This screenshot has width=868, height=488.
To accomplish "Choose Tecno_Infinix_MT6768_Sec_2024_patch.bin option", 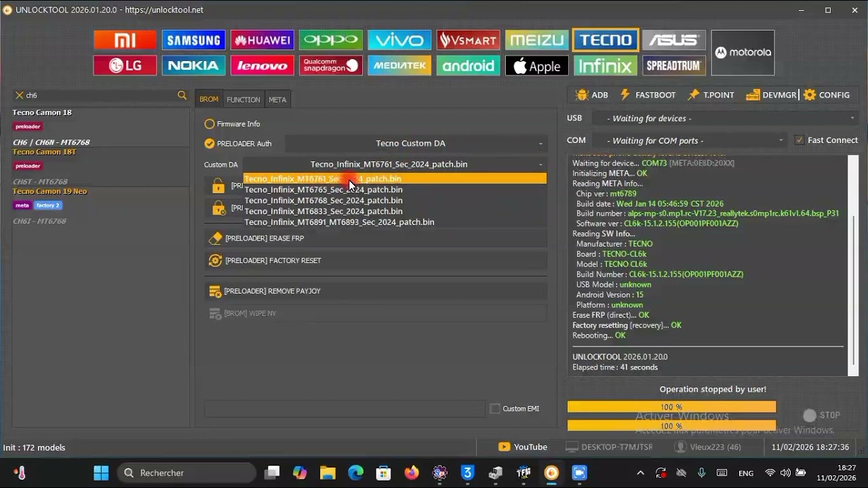I will 395,201.
